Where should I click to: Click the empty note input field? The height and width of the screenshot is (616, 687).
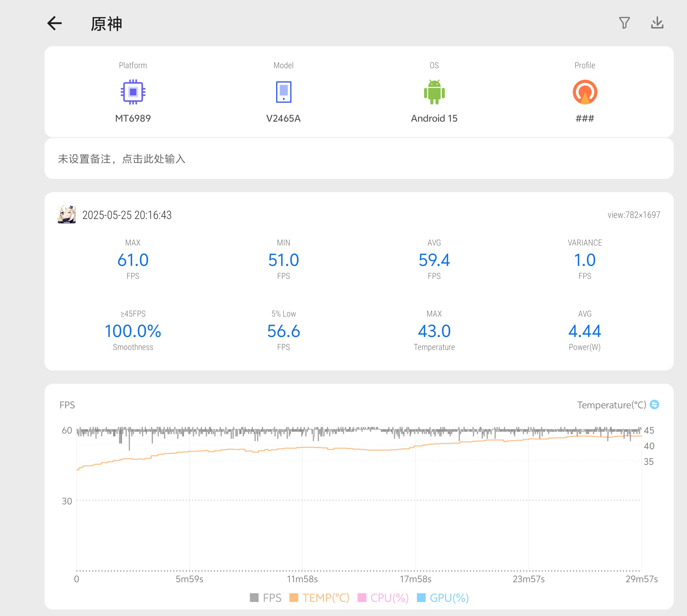click(x=359, y=158)
